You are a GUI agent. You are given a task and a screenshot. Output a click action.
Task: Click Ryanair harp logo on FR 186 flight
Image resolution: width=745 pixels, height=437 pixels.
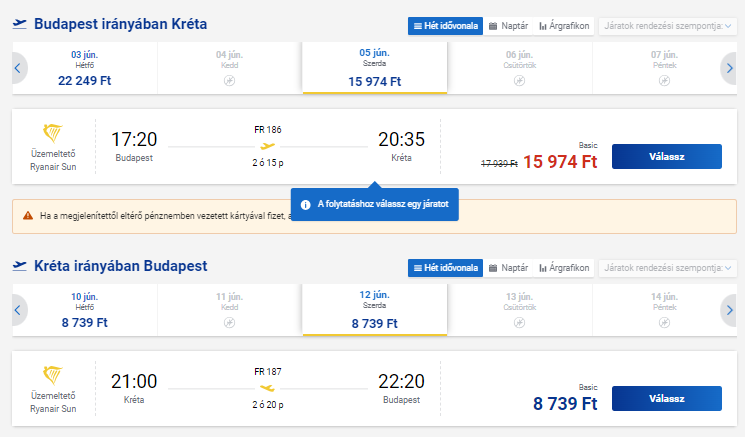coord(52,133)
